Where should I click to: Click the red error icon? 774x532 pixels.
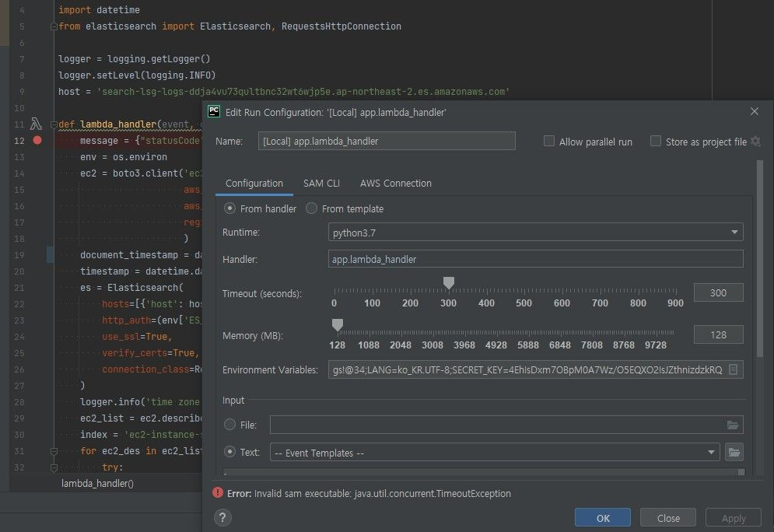point(218,492)
